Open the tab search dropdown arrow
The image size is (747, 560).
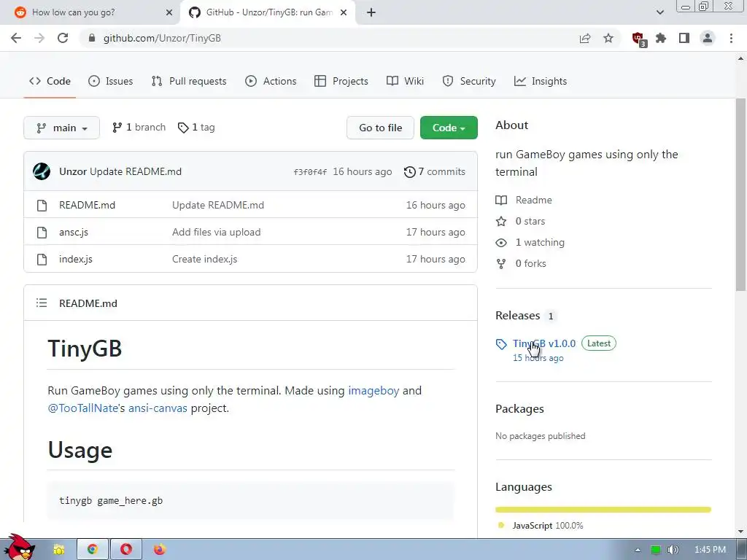659,13
